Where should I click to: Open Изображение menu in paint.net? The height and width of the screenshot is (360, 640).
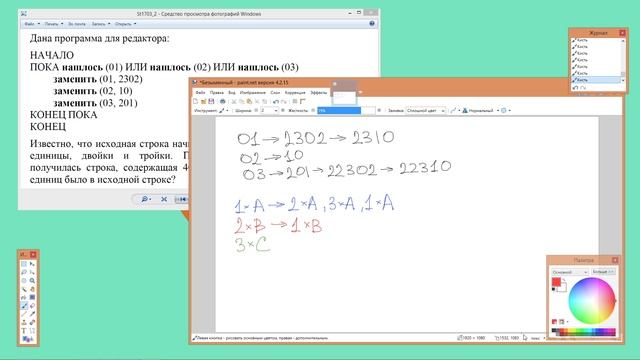pos(253,93)
